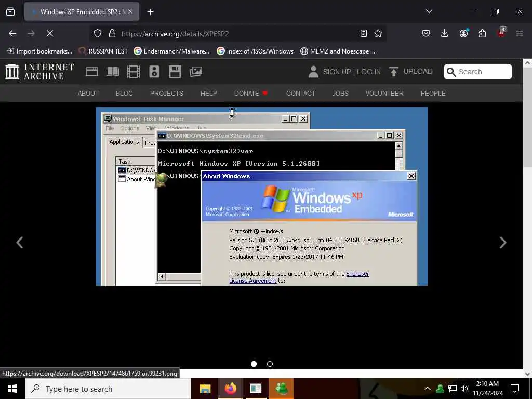This screenshot has height=399, width=532.
Task: Open the Extensions puzzle icon
Action: pyautogui.click(x=482, y=33)
